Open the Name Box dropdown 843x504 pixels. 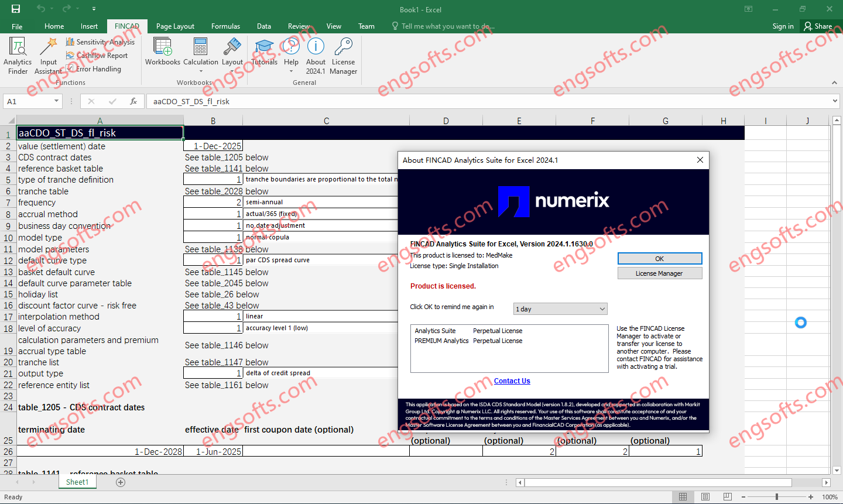(x=56, y=101)
